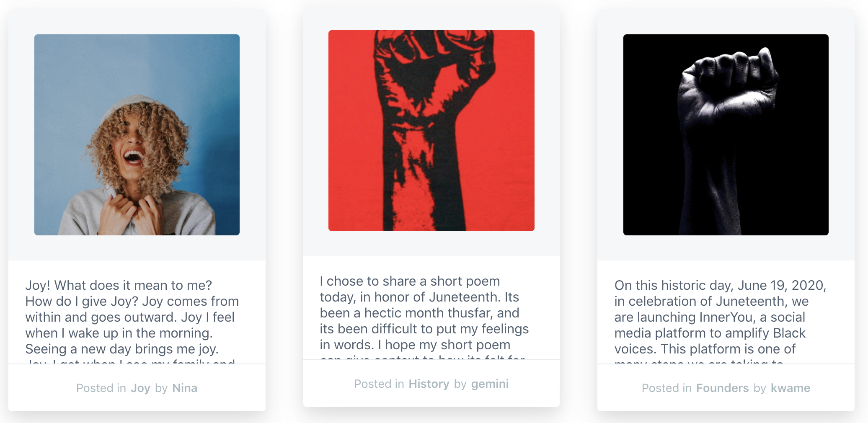Visit author Nina's profile link

tap(185, 388)
